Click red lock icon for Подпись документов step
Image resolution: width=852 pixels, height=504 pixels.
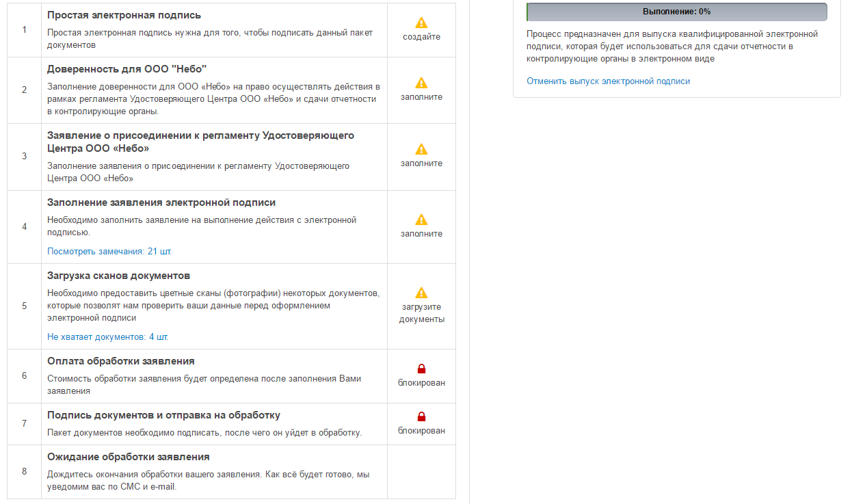(421, 416)
